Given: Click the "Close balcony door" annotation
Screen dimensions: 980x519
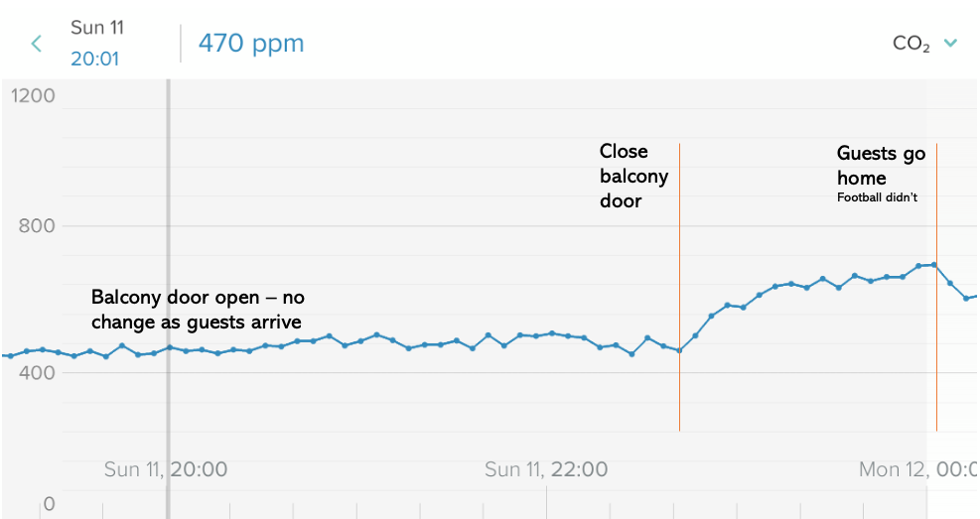Looking at the screenshot, I should click(x=633, y=176).
